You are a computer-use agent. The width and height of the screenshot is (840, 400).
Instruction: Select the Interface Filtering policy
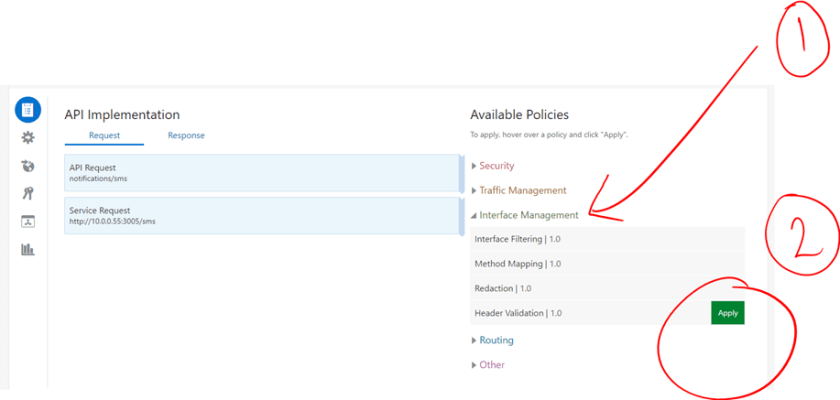[517, 239]
